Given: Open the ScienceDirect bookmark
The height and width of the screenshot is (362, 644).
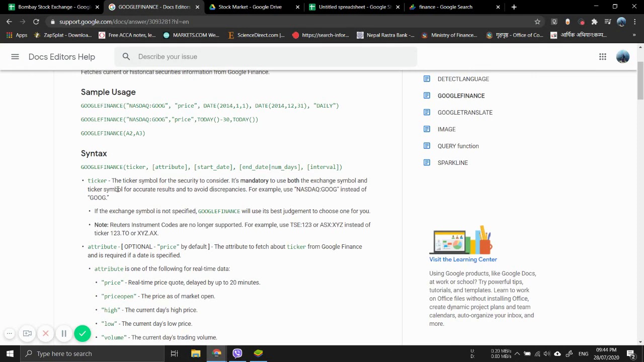Looking at the screenshot, I should click(x=256, y=35).
